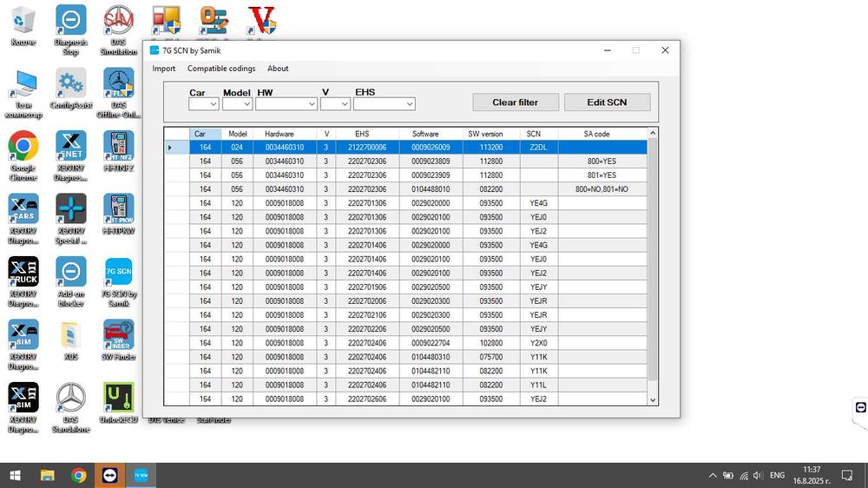Open the XUS folder on desktop
Screen dimensions: 868x488
pos(71,340)
